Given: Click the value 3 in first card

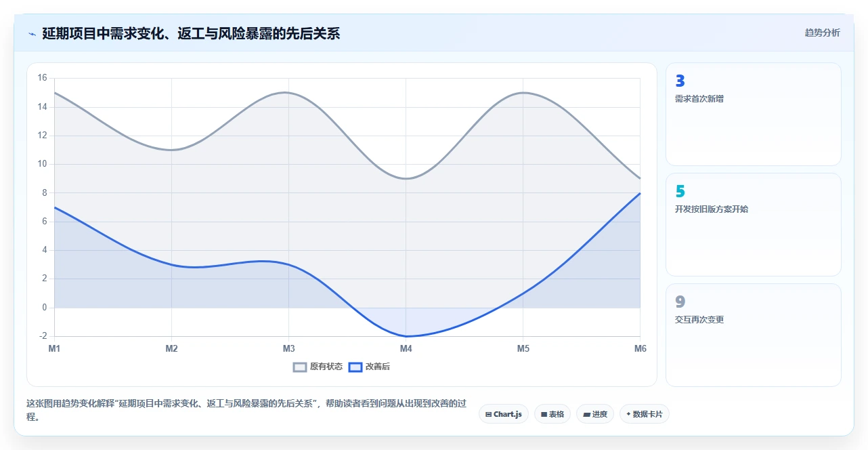Looking at the screenshot, I should pyautogui.click(x=680, y=81).
